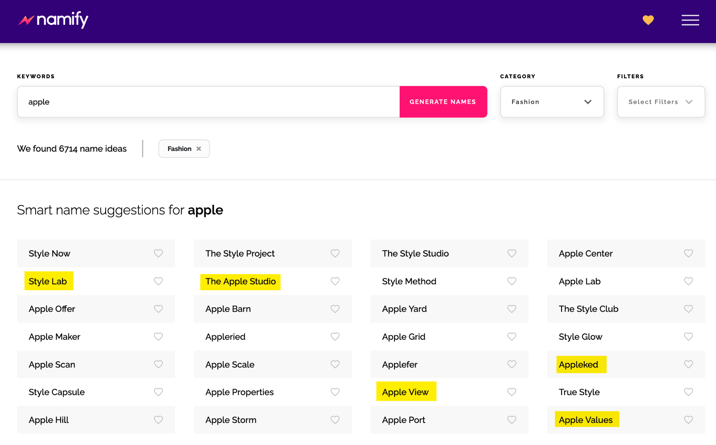This screenshot has width=716, height=445.
Task: Toggle heart for Apple View
Action: [512, 392]
